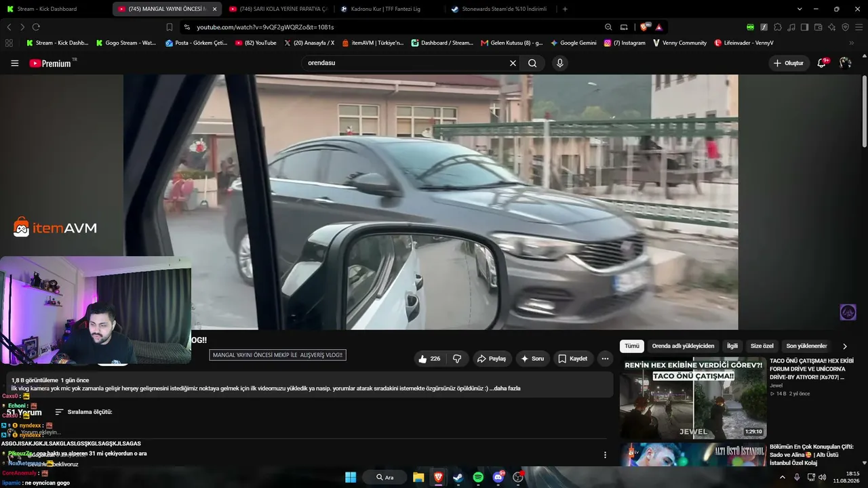Reload the current YouTube page
This screenshot has height=488, width=868.
point(36,27)
